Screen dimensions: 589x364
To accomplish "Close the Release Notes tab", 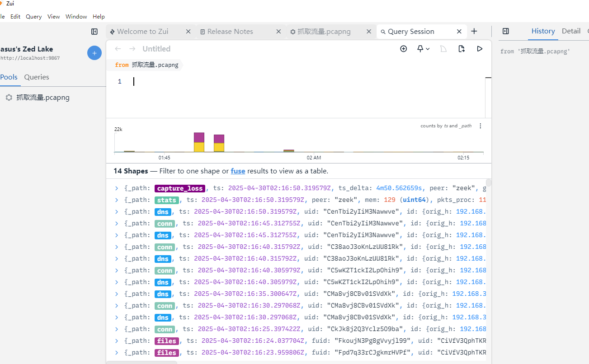I will (278, 32).
